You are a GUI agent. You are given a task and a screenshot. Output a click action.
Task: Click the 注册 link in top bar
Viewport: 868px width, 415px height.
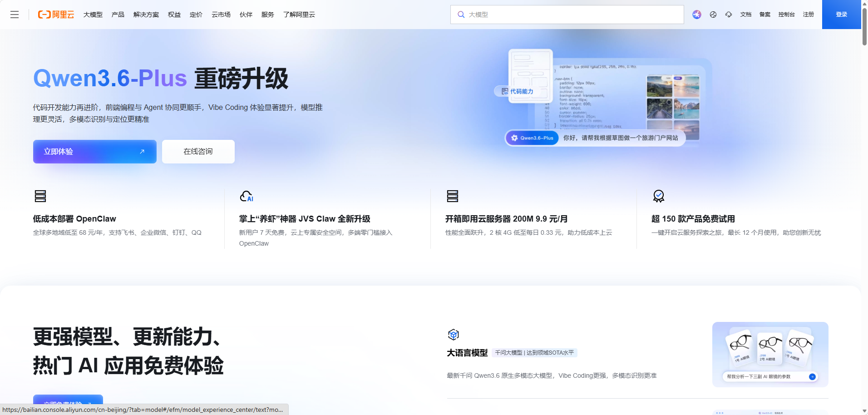[809, 15]
